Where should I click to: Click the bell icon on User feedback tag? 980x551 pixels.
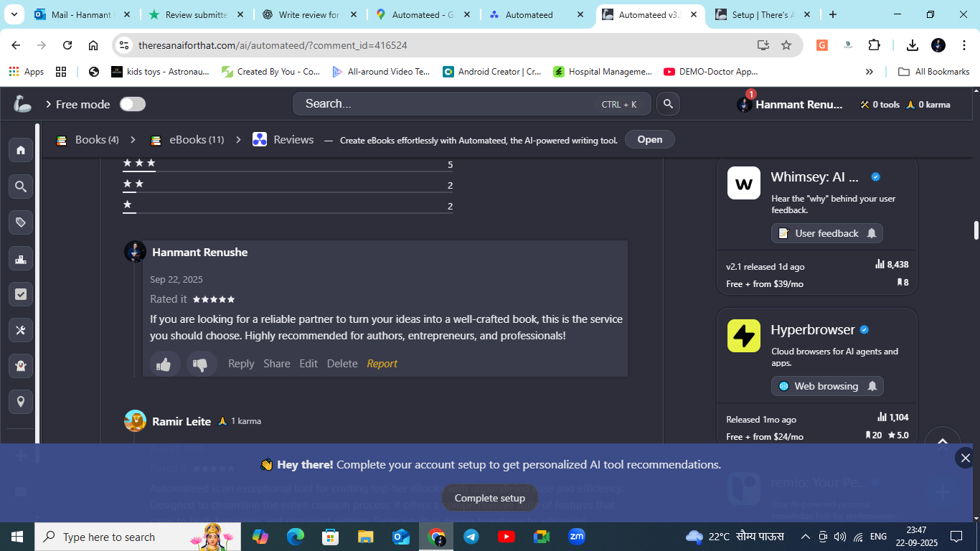872,233
